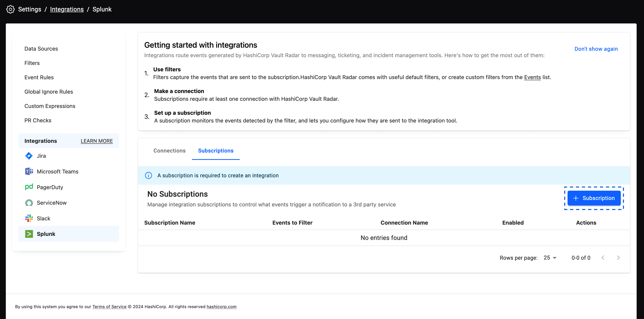Click Integrations breadcrumb link
Screen dimensions: 644x319
[x=67, y=9]
